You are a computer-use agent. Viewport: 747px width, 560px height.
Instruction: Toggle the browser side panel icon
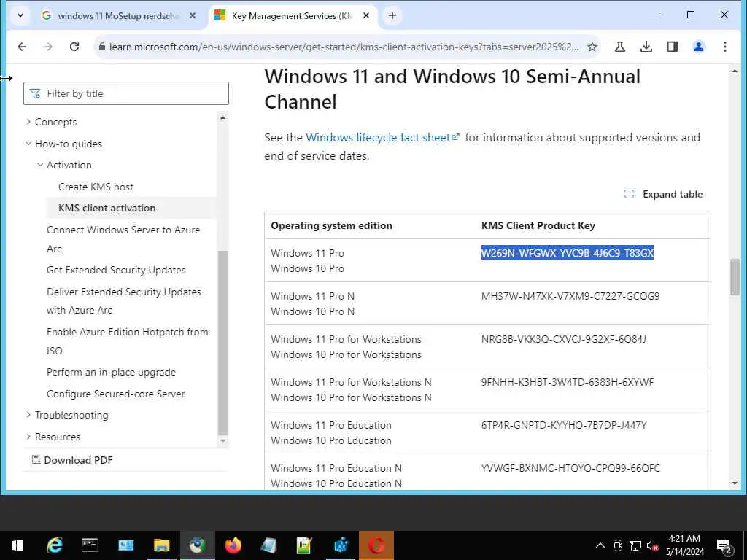pos(672,47)
